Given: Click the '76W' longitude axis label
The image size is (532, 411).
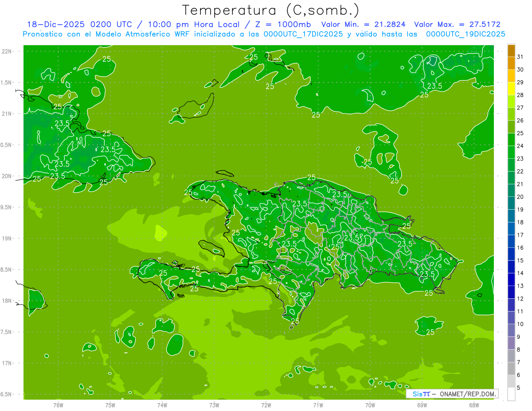Looking at the screenshot, I should pyautogui.click(x=58, y=405).
